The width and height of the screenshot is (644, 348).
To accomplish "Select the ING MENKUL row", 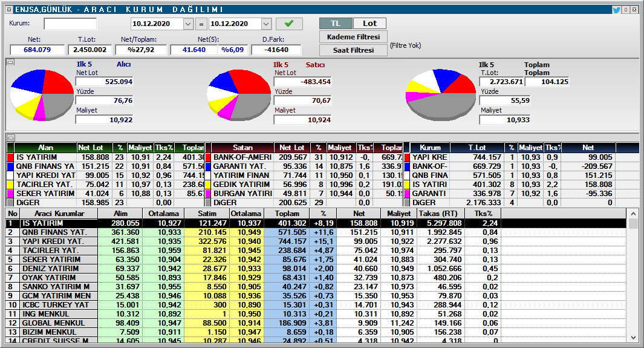I will click(x=316, y=314).
